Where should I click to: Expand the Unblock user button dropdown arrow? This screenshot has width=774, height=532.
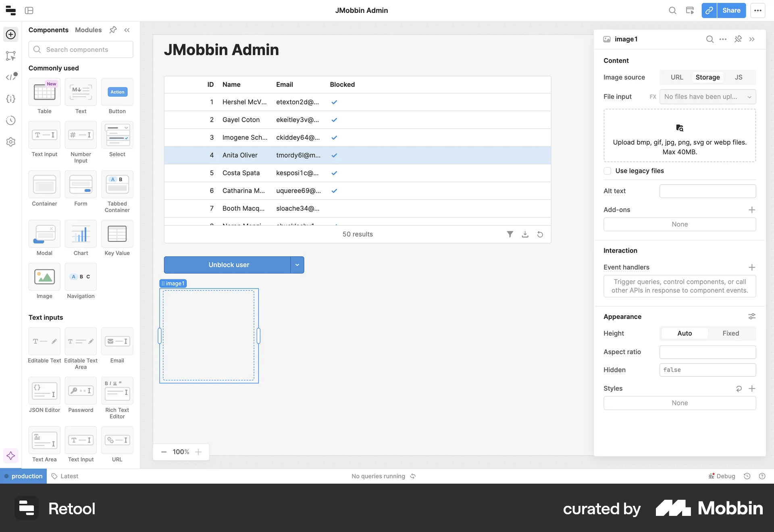tap(297, 265)
